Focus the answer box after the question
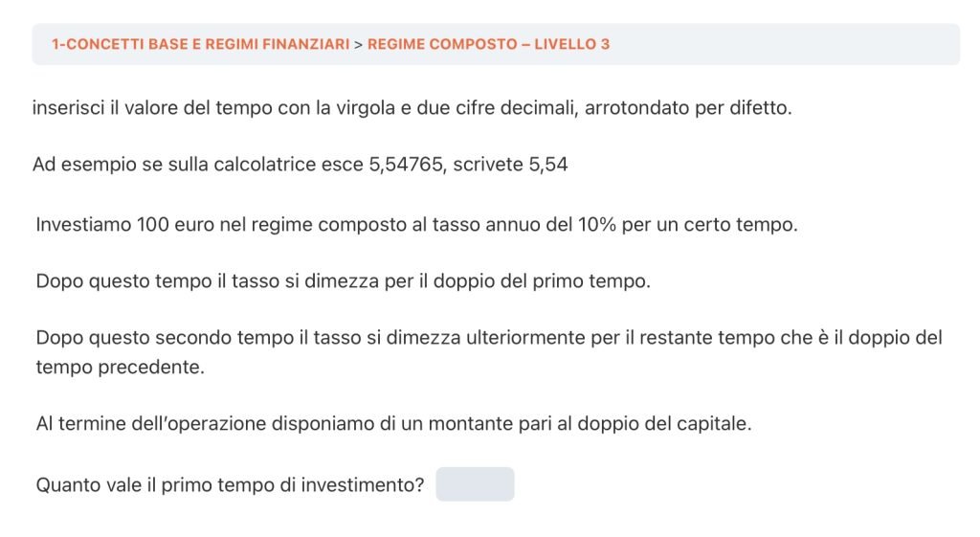 coord(475,484)
